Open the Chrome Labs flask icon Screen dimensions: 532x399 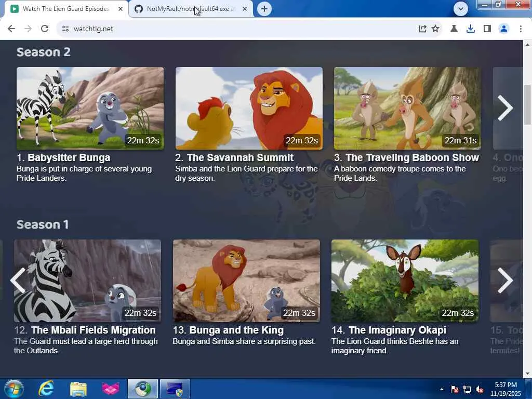pyautogui.click(x=454, y=29)
